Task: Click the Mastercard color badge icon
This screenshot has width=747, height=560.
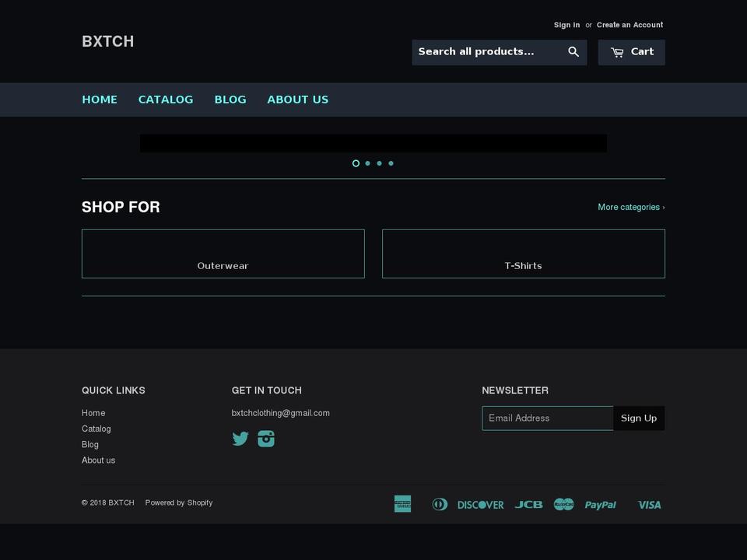Action: pos(563,504)
